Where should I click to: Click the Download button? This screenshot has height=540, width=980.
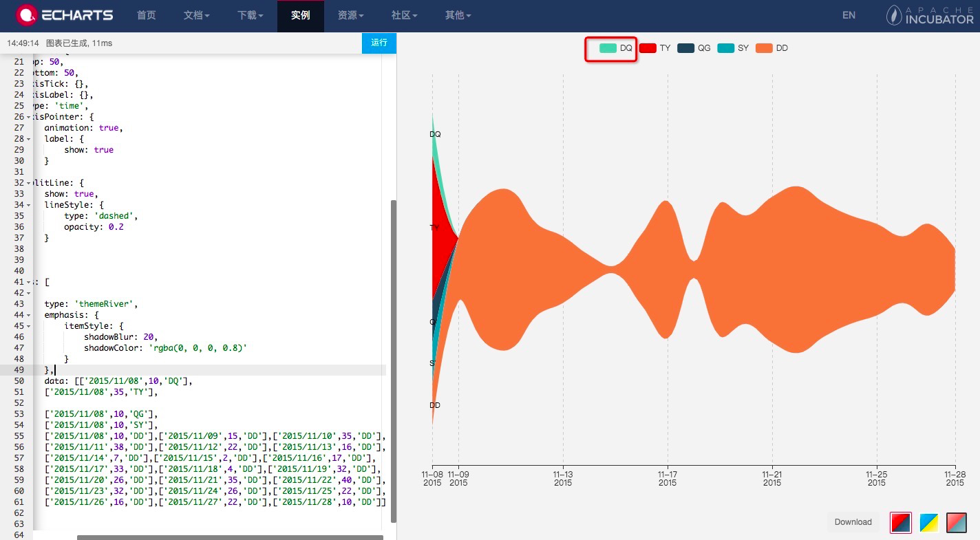coord(853,522)
